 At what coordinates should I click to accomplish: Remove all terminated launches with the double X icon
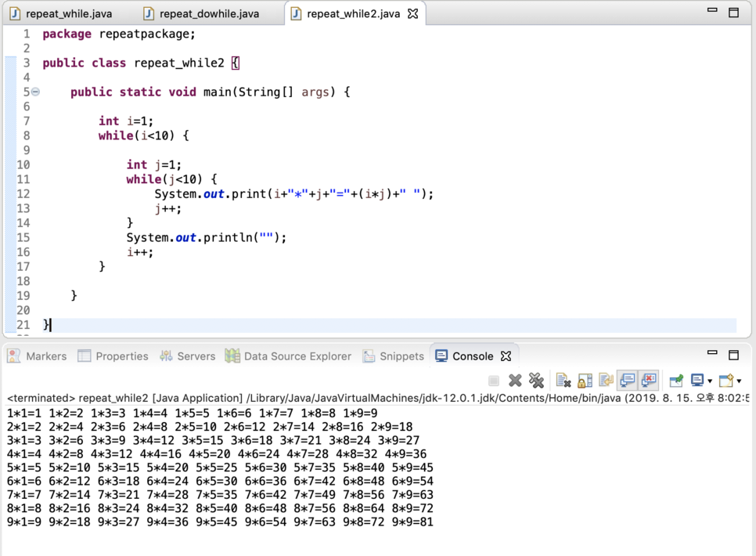pos(536,381)
